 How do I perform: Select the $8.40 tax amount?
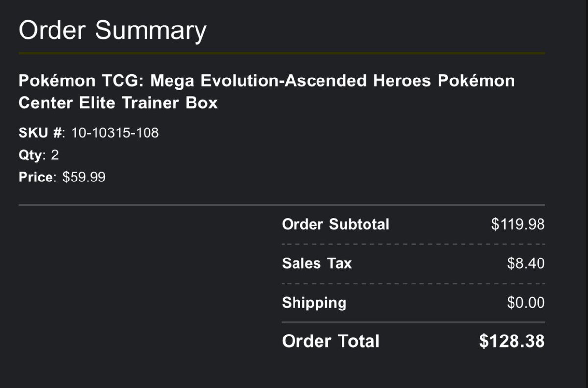click(x=526, y=263)
